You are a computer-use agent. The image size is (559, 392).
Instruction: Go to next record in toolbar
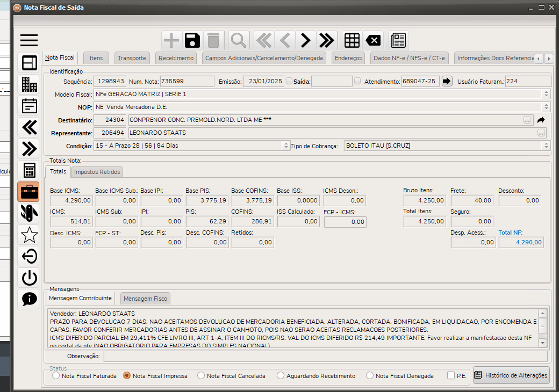pos(305,40)
